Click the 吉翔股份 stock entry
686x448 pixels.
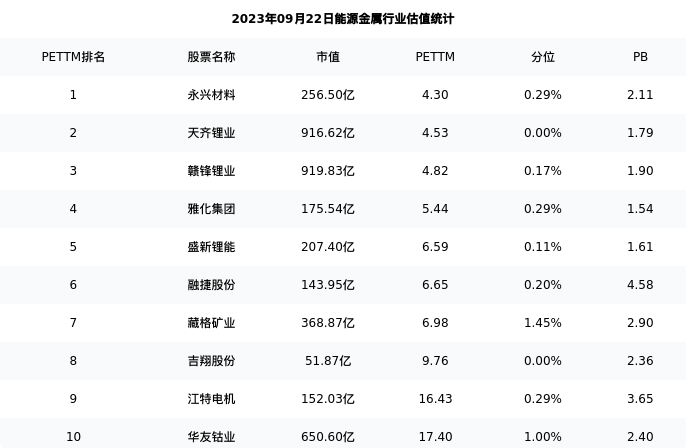click(x=211, y=361)
